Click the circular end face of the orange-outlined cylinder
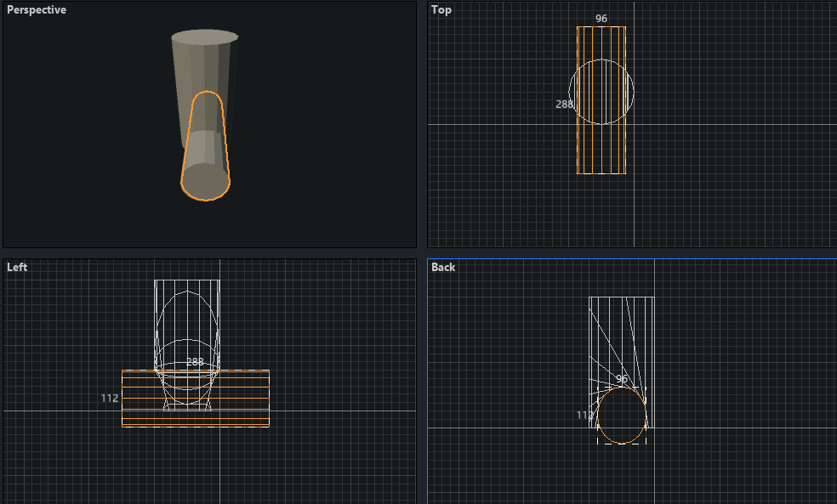Screen dimensions: 837x504 point(205,181)
